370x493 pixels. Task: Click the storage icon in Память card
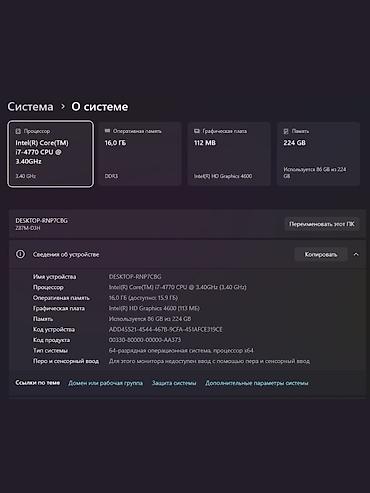pyautogui.click(x=286, y=131)
